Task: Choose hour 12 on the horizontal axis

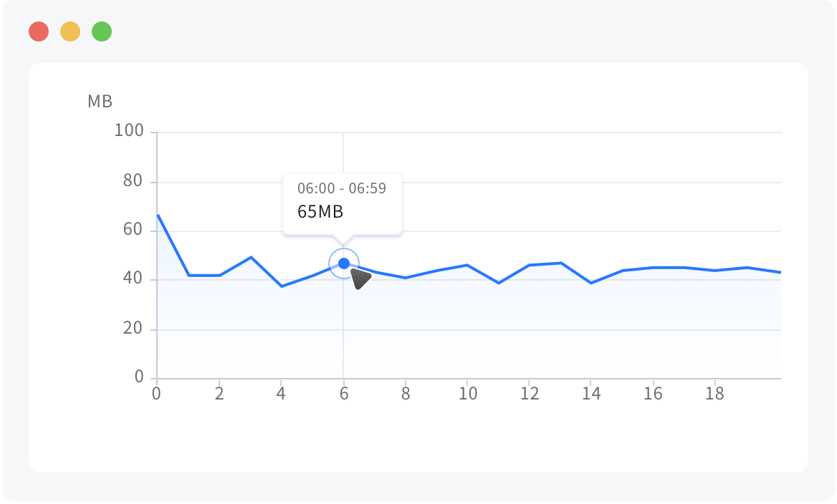Action: click(529, 394)
